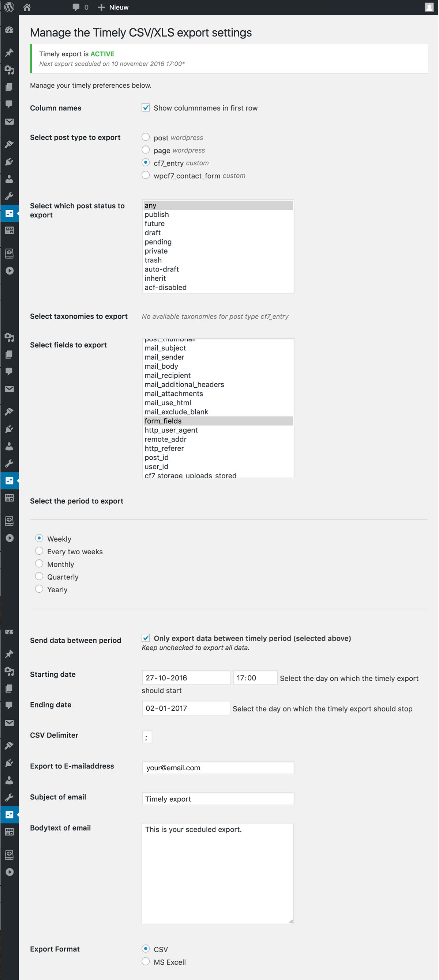Select the post wordpress radio option
The image size is (439, 980).
(146, 137)
